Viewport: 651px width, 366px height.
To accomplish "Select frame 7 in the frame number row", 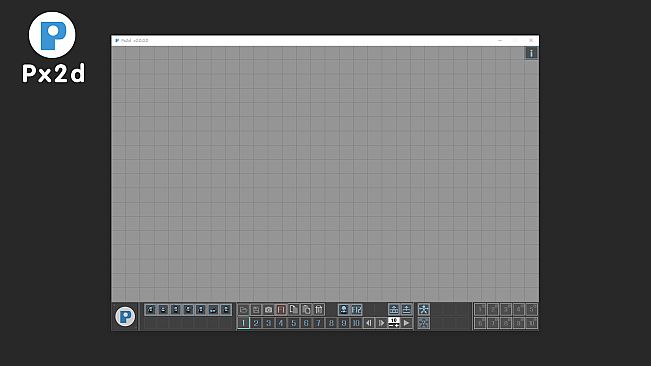I will click(318, 323).
